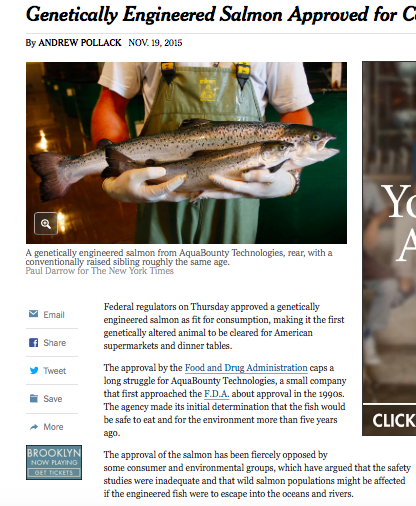416x506 pixels.
Task: Click the Facebook Share icon
Action: 33,342
